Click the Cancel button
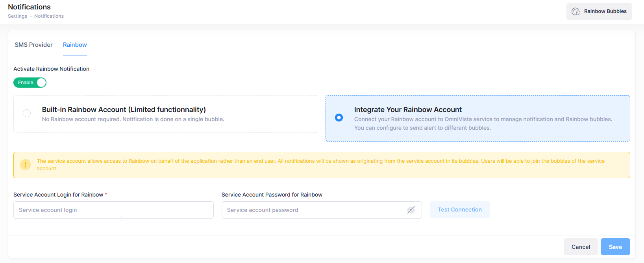This screenshot has height=263, width=644. click(581, 247)
